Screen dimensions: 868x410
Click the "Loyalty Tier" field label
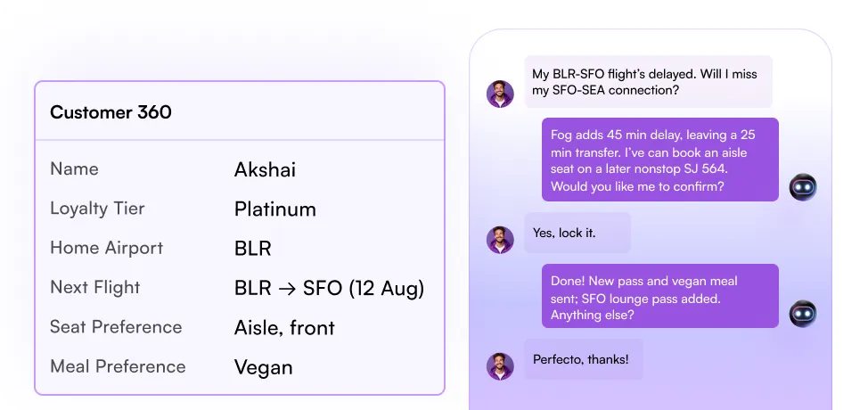(97, 209)
